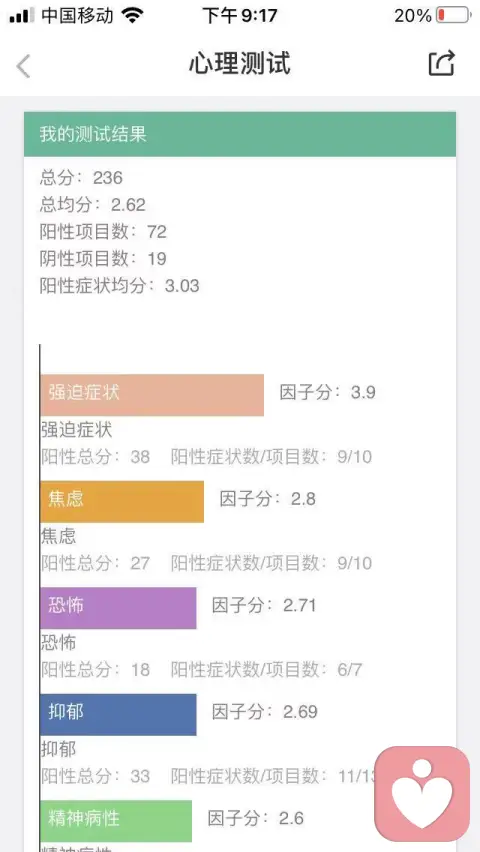The height and width of the screenshot is (852, 480).
Task: Open the share icon at top right
Action: (x=441, y=64)
